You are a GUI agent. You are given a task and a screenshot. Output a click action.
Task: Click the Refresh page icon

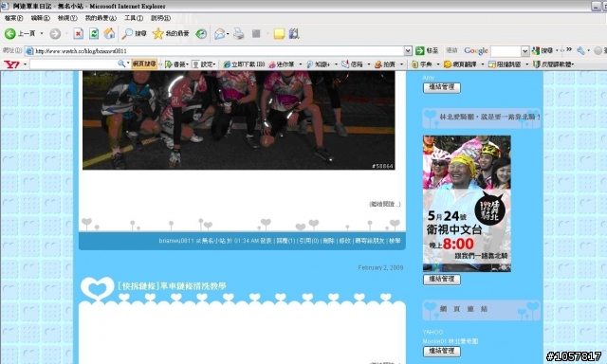click(x=94, y=34)
